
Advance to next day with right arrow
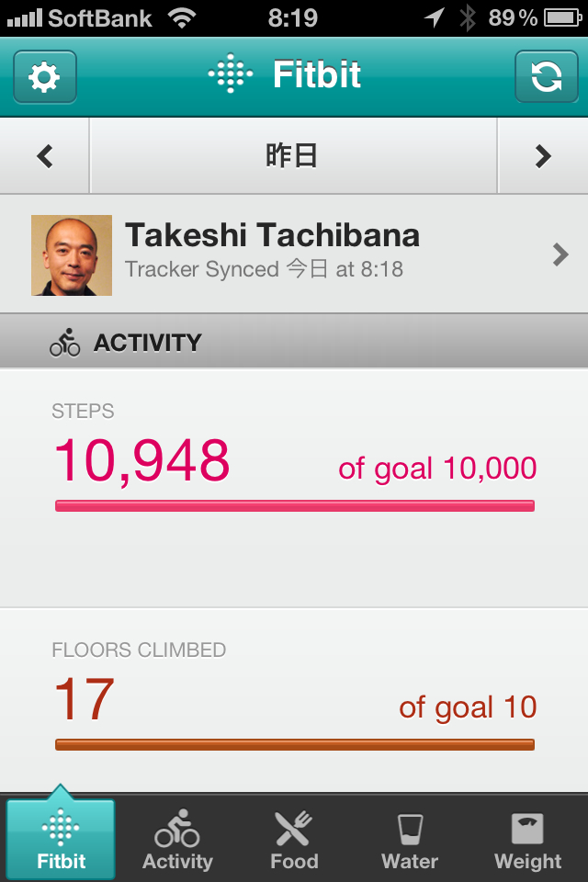[543, 156]
